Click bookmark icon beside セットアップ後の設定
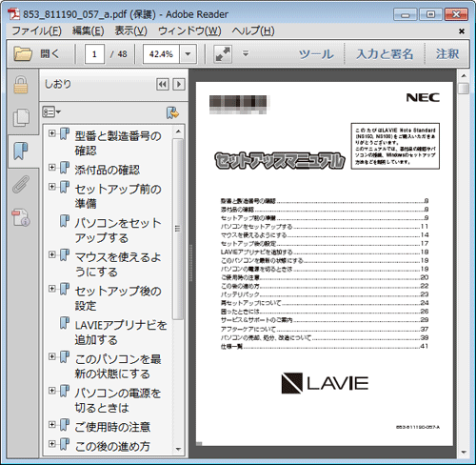 point(65,289)
